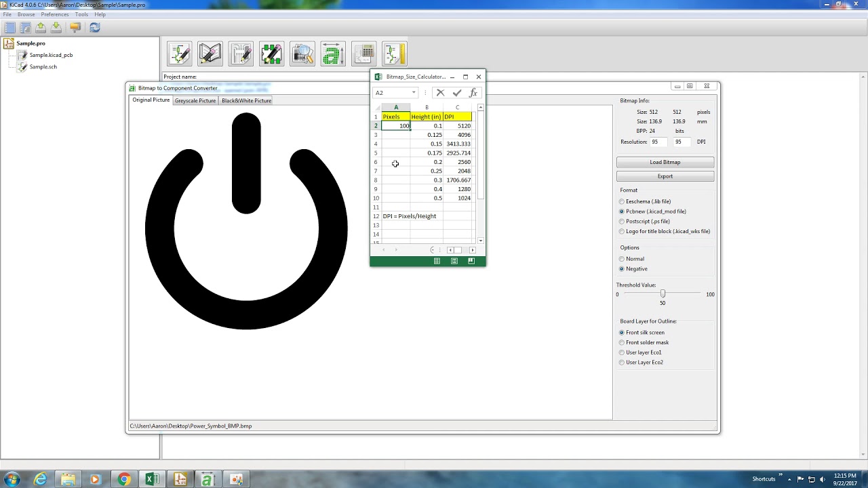This screenshot has width=868, height=488.
Task: Open the File menu in KiCad
Action: pyautogui.click(x=7, y=14)
